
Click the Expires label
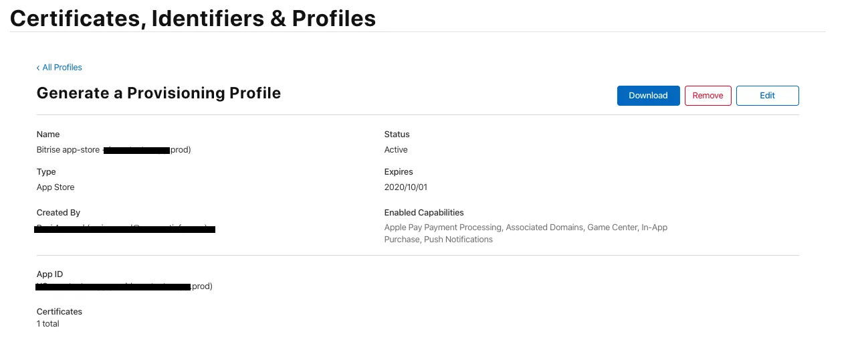399,172
